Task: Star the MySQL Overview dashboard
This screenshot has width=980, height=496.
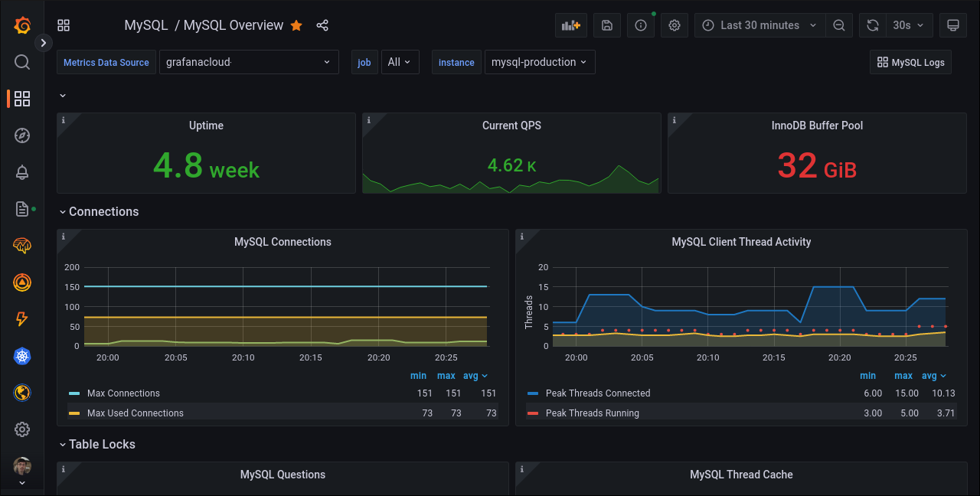Action: [296, 25]
